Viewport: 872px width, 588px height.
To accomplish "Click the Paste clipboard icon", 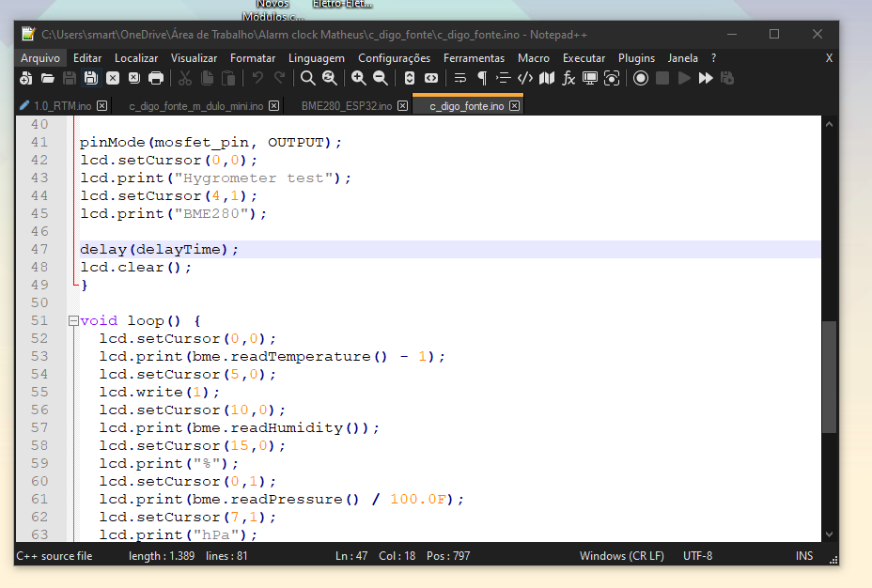I will 228,78.
